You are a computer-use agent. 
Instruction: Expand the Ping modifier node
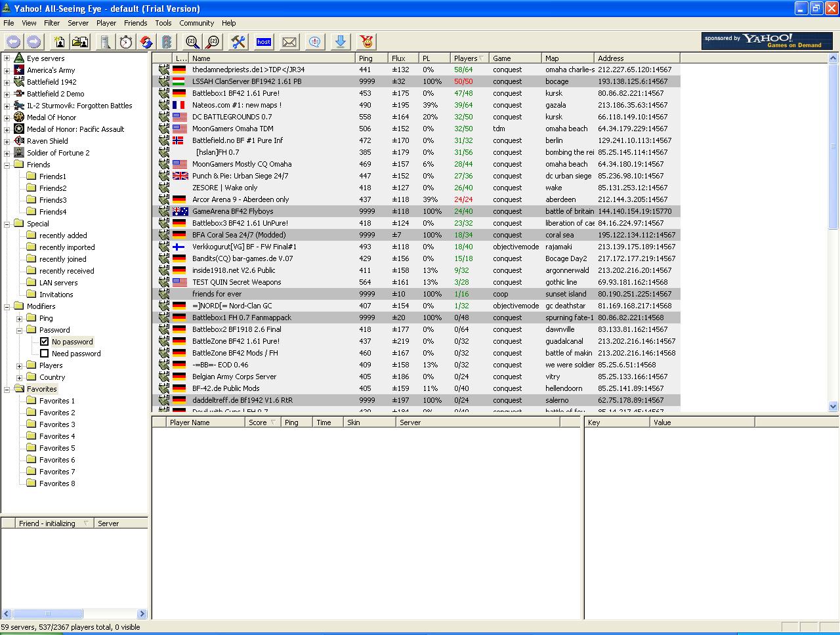pyautogui.click(x=19, y=318)
